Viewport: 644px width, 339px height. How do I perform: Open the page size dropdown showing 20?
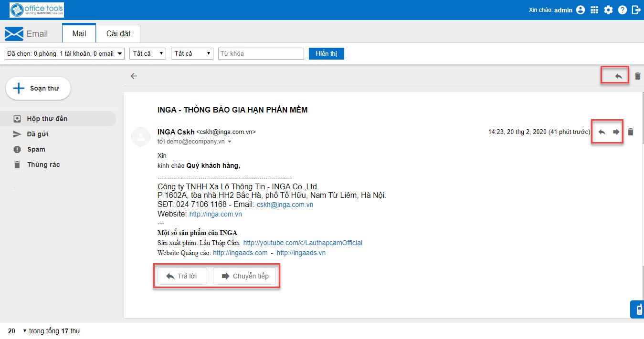point(17,331)
